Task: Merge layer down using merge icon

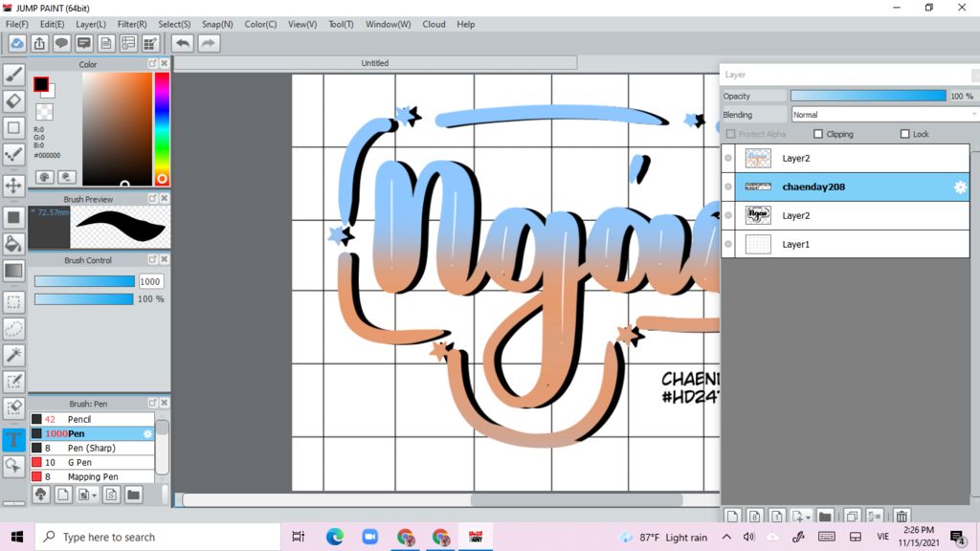Action: 875,516
